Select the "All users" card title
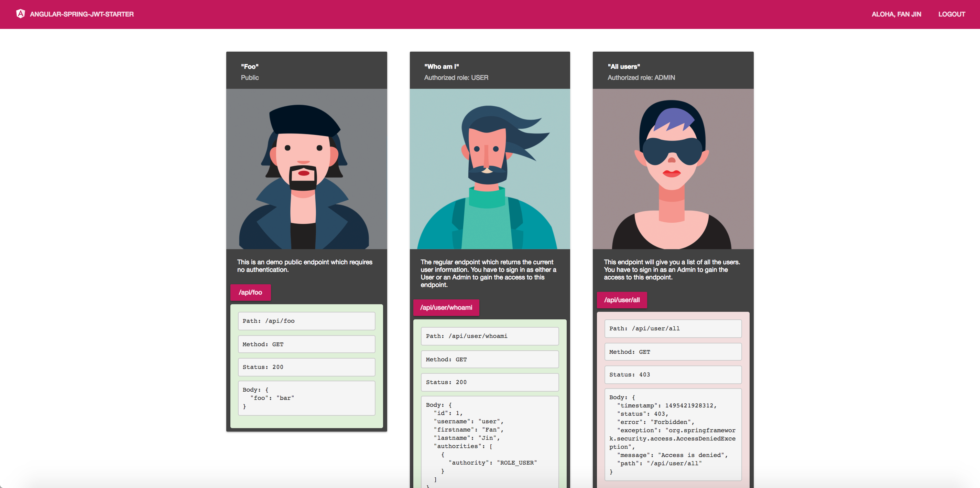This screenshot has width=980, height=488. (x=623, y=66)
